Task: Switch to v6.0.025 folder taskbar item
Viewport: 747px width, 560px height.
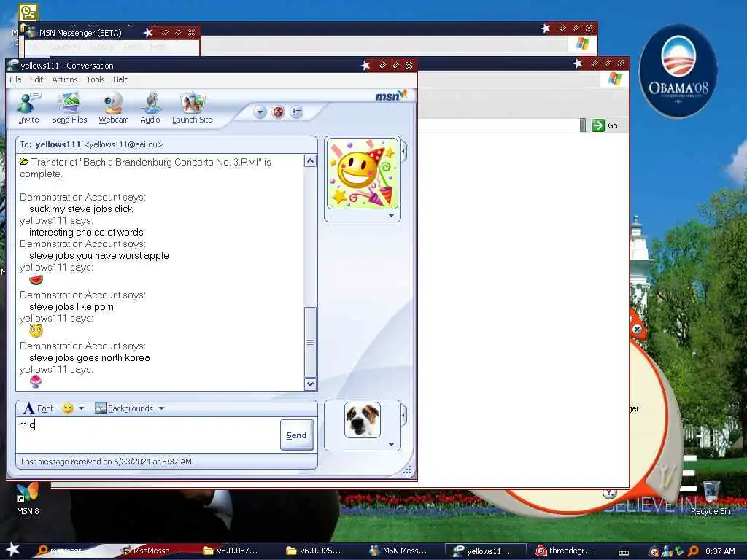Action: click(314, 551)
